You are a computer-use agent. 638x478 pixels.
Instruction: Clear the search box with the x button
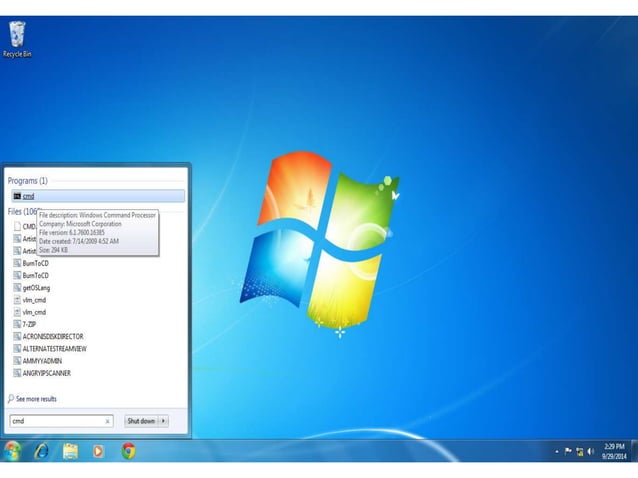coord(107,421)
